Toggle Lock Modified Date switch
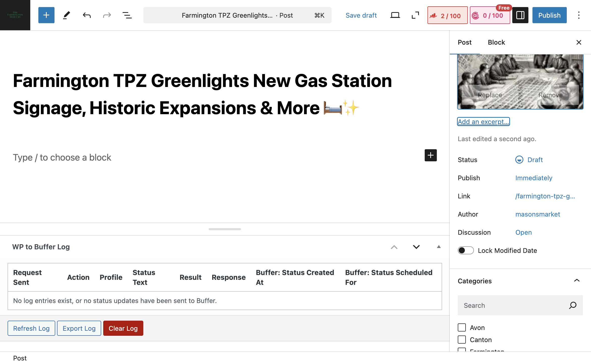This screenshot has height=364, width=591. tap(466, 250)
